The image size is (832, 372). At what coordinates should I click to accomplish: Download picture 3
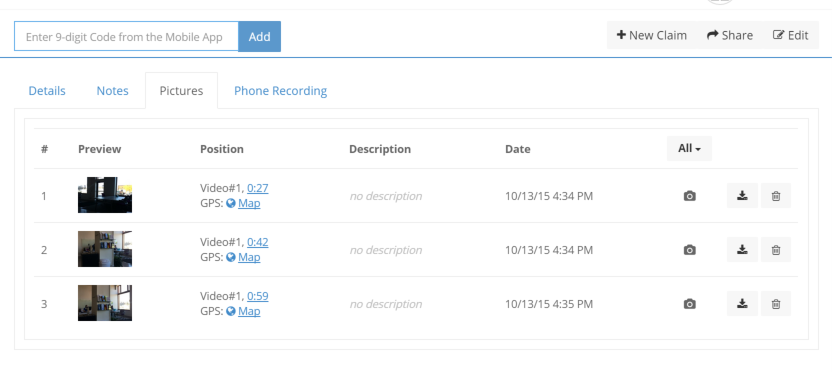[x=742, y=304]
